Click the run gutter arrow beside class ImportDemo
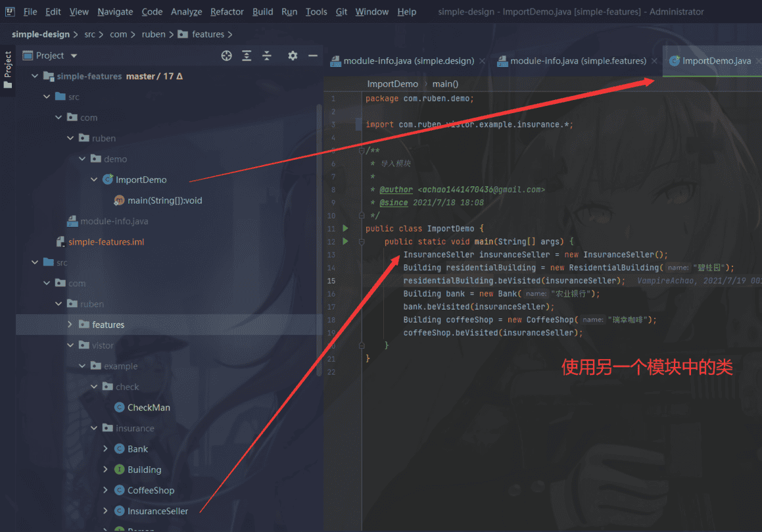 [346, 229]
